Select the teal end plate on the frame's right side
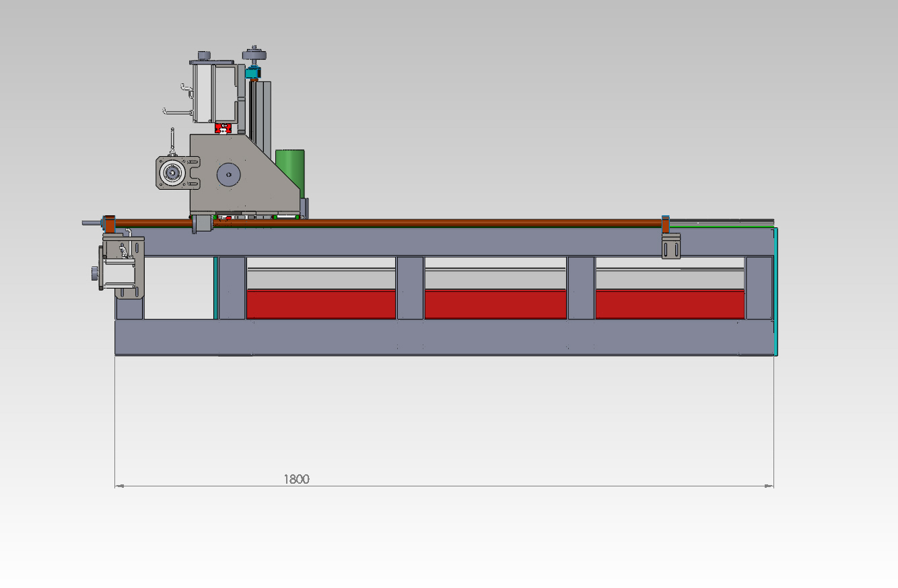The image size is (898, 588). [x=775, y=289]
